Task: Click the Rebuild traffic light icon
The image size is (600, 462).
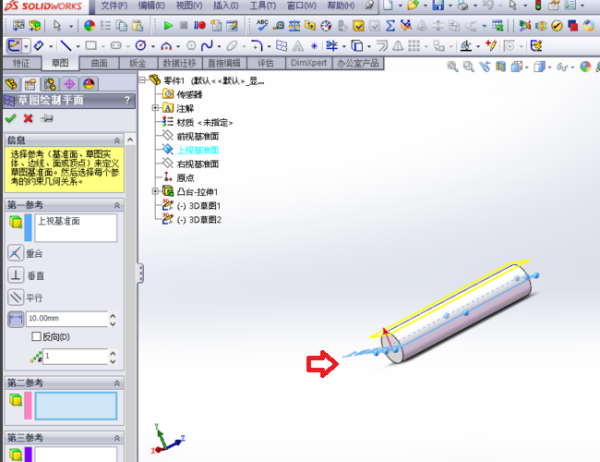Action: tap(538, 5)
